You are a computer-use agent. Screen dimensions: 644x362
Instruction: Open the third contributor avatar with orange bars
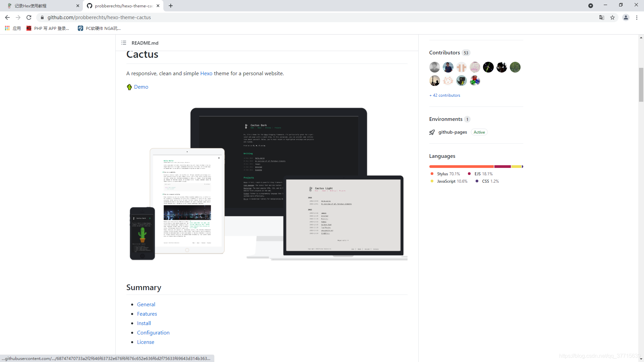click(x=462, y=67)
